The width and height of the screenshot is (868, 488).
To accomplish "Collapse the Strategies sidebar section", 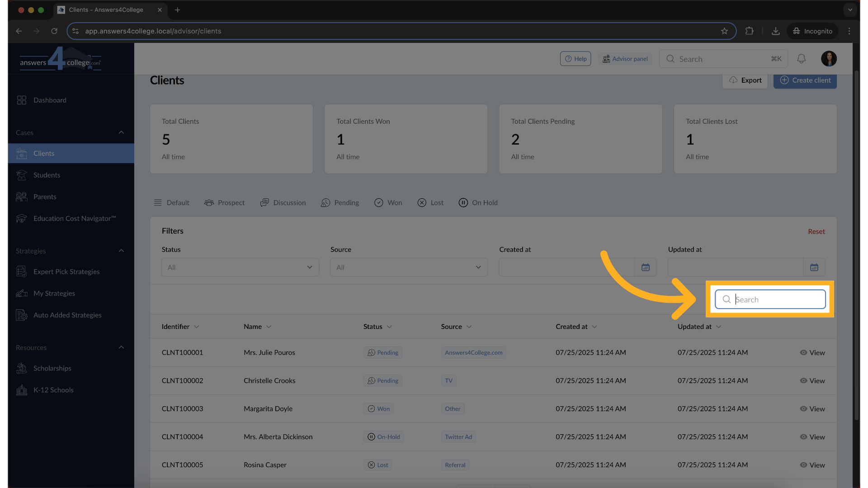I will point(121,251).
